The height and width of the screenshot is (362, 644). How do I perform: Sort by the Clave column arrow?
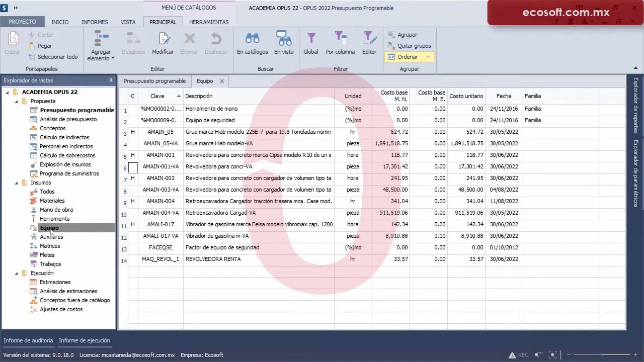tap(179, 96)
